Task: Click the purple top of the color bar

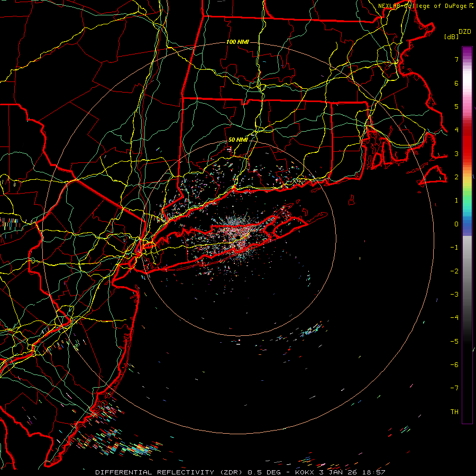Action: point(467,52)
